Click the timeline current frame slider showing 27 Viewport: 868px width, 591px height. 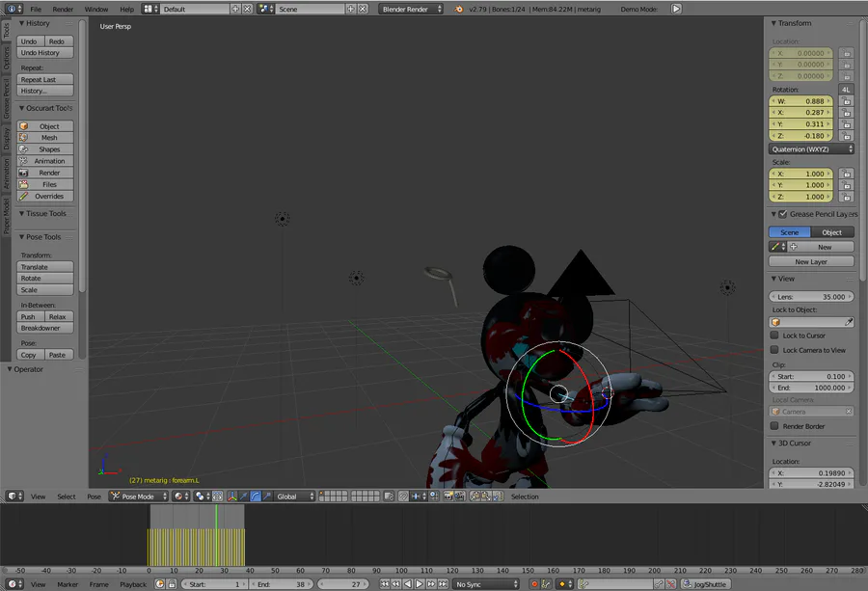pyautogui.click(x=343, y=584)
